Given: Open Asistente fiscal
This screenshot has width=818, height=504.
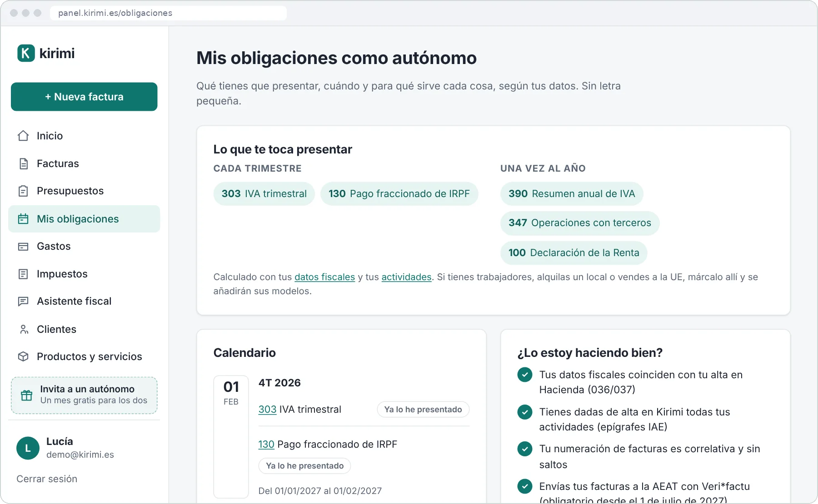Looking at the screenshot, I should [84, 301].
